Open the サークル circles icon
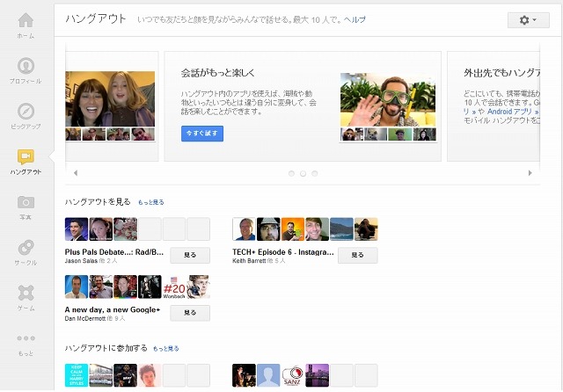 click(26, 248)
